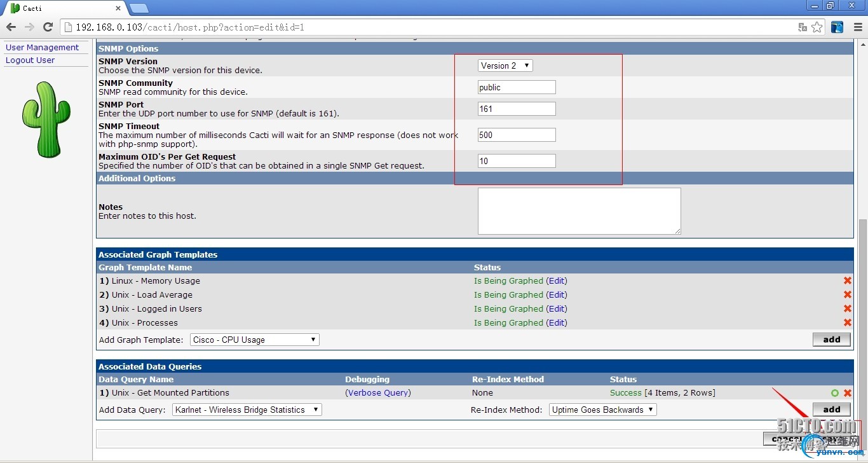Delete Unix - Processes graph template
This screenshot has width=868, height=463.
coord(847,322)
